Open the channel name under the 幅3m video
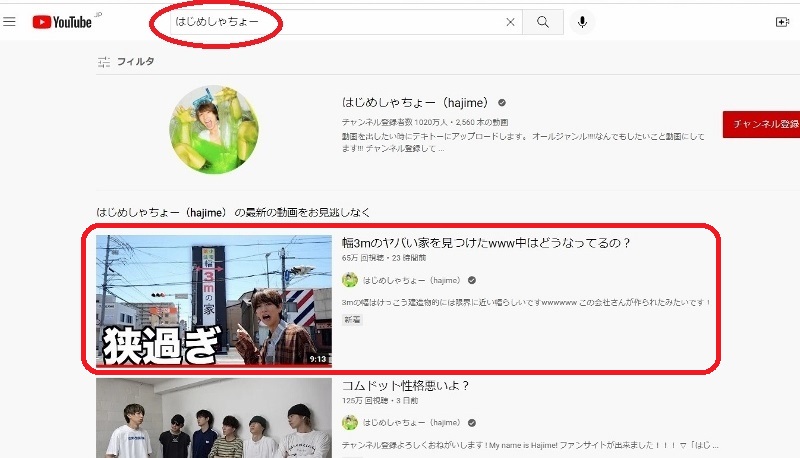 (412, 280)
